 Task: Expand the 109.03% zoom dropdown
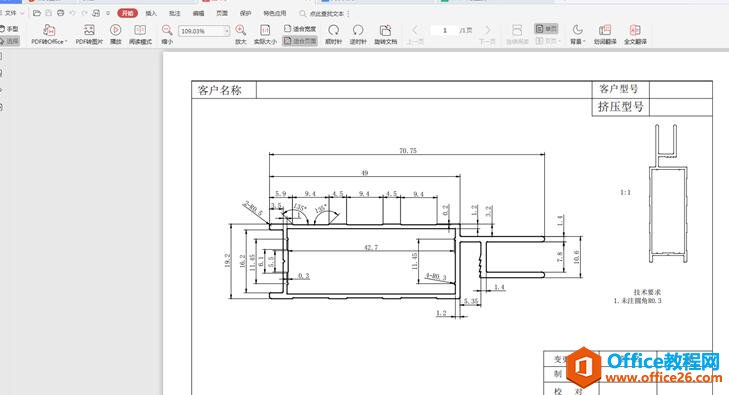click(227, 31)
